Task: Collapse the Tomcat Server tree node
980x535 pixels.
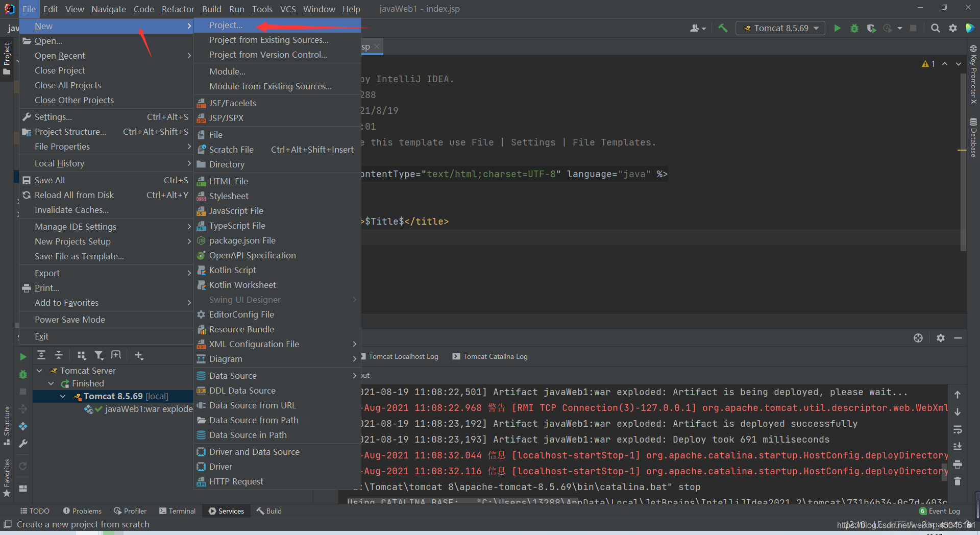Action: point(39,371)
